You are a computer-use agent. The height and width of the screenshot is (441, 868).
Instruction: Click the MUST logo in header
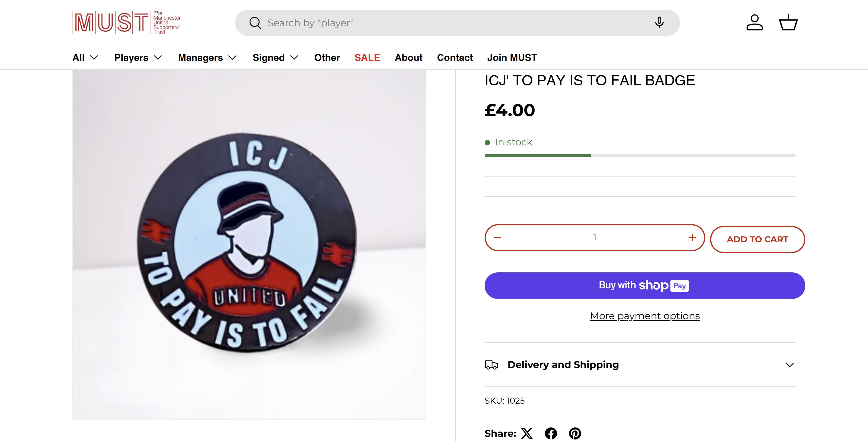coord(126,23)
